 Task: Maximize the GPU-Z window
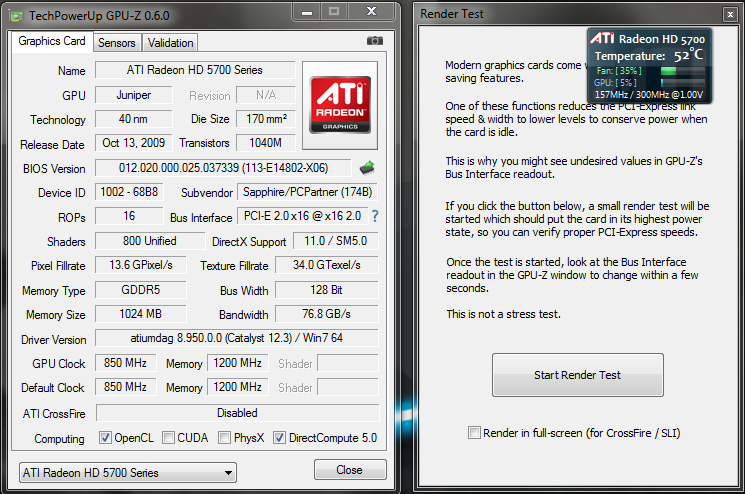[x=334, y=11]
